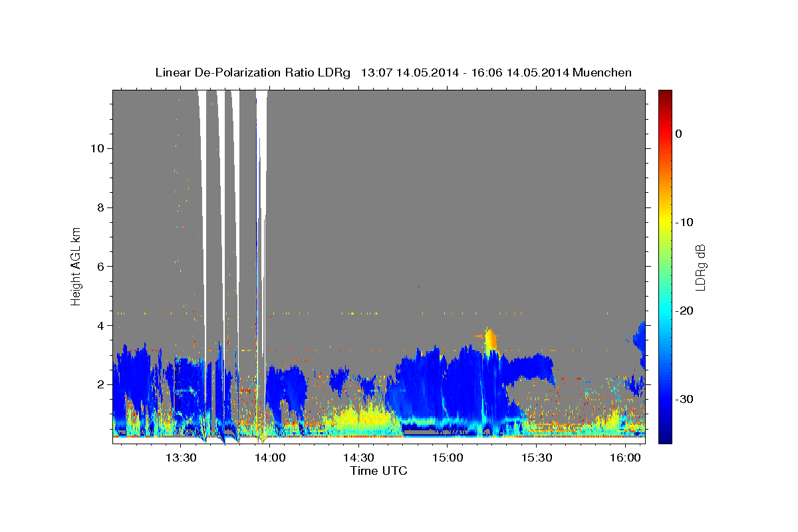The image size is (798, 532).
Task: Click the 15:00 time tick label
Action: (x=448, y=458)
